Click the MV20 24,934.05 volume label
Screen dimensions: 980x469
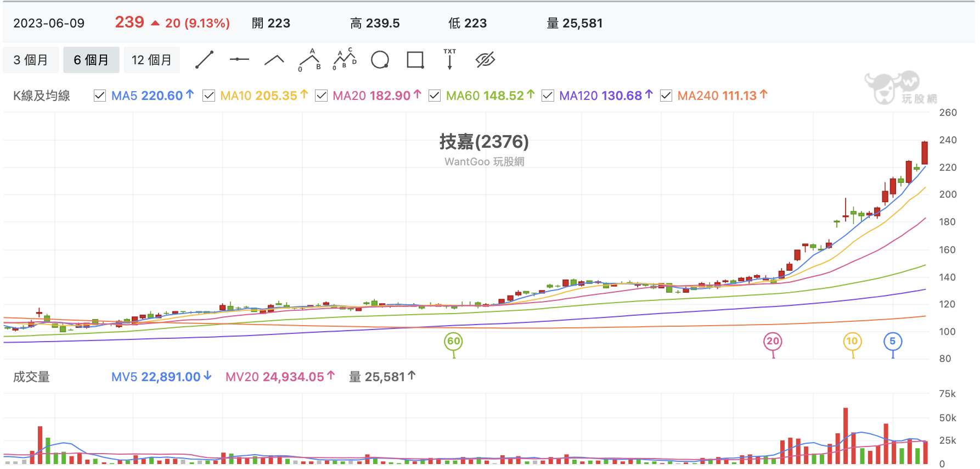280,377
